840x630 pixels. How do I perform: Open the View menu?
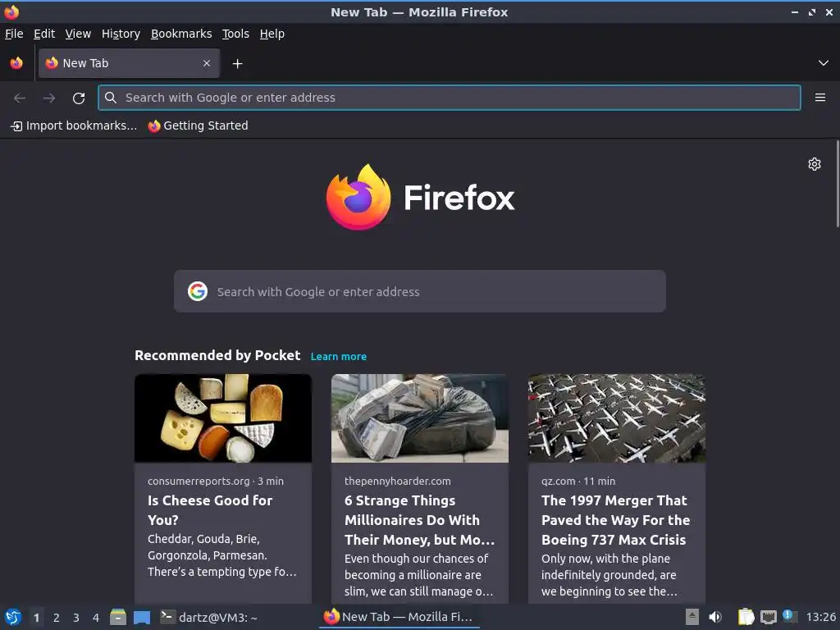click(x=78, y=34)
